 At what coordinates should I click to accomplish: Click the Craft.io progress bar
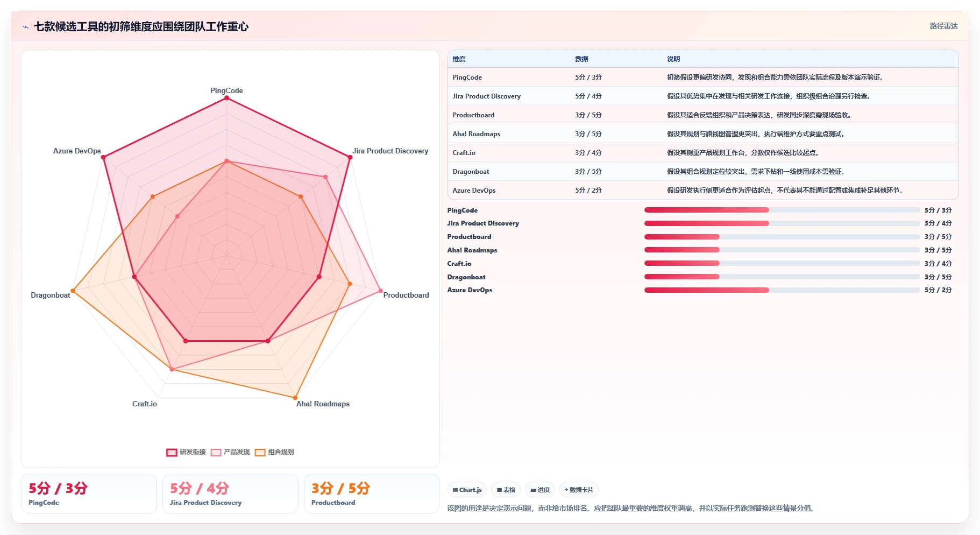pos(782,263)
